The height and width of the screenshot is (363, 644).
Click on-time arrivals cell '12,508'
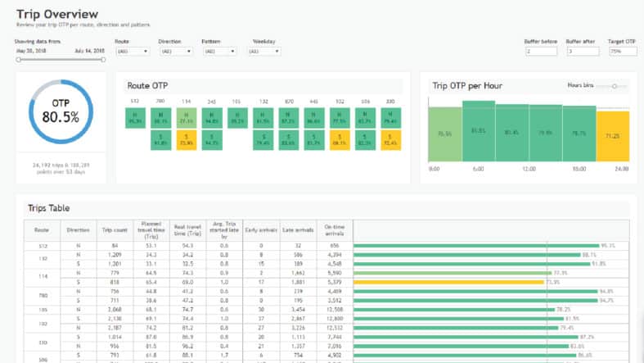coord(335,310)
